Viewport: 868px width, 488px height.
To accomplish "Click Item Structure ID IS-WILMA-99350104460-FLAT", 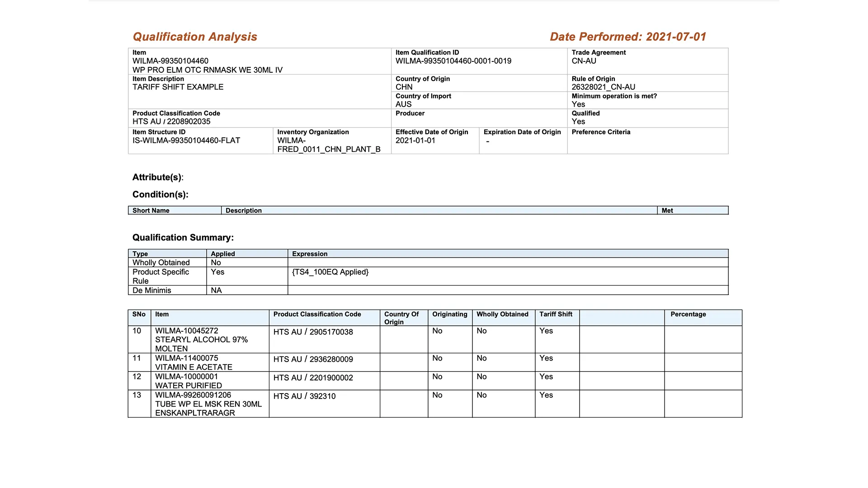I will click(x=186, y=141).
